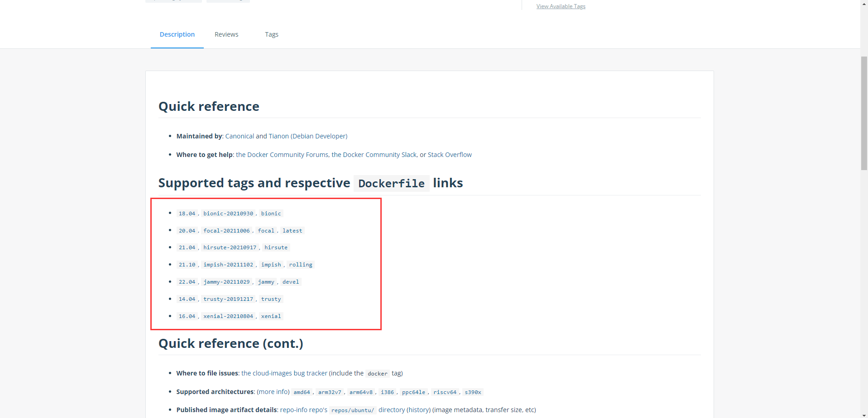
Task: Click the vertical scrollbar thumb
Action: 864,113
